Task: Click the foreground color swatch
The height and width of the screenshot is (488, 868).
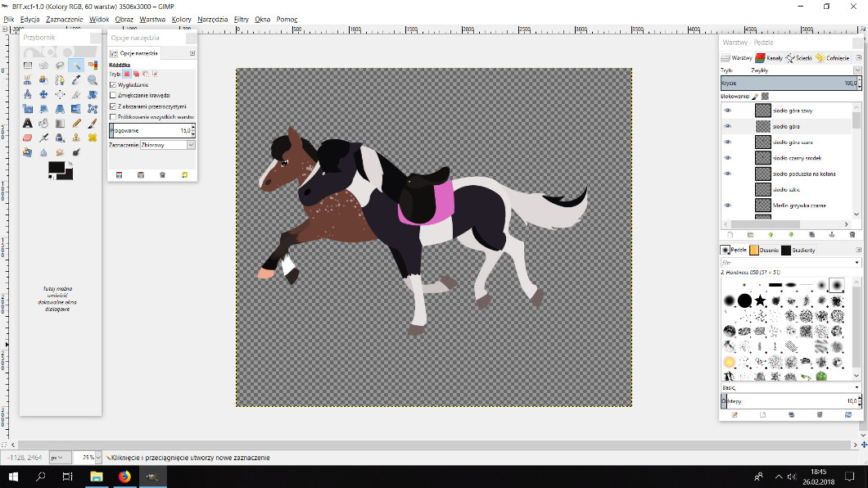Action: [56, 168]
